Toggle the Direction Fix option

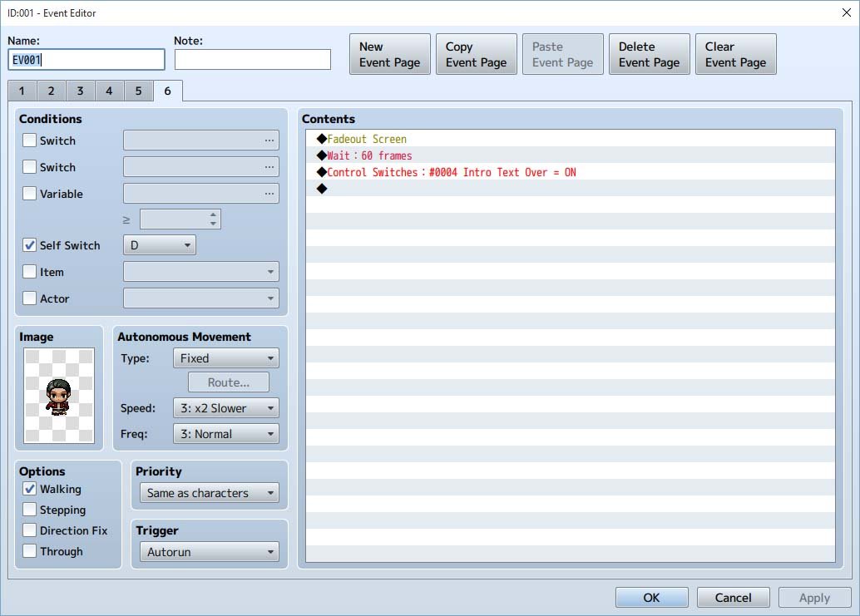30,530
